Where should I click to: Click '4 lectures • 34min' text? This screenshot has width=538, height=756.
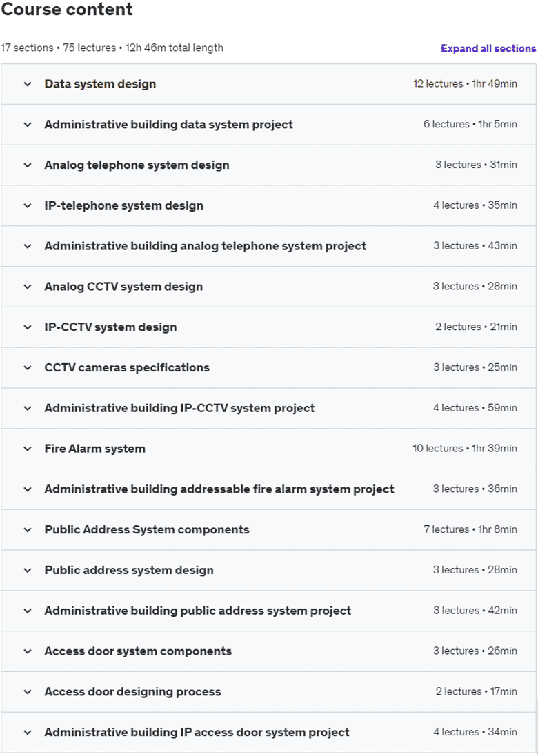pos(475,731)
